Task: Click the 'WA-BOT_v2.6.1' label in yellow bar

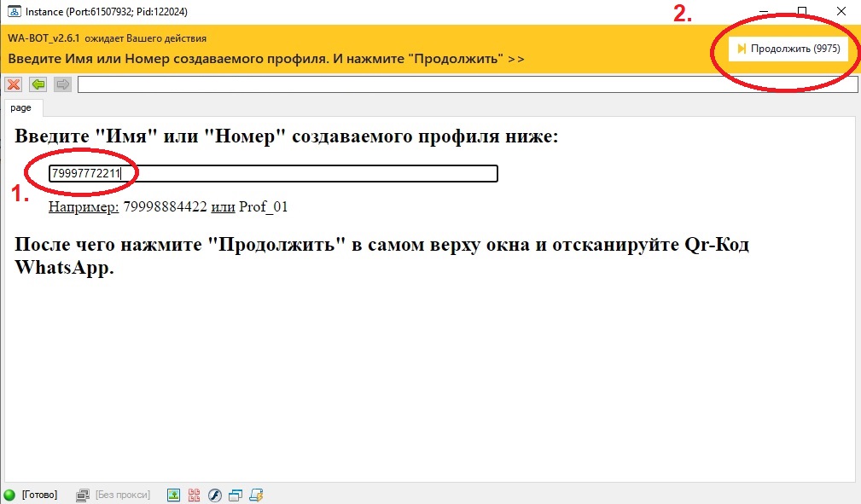Action: (x=44, y=38)
